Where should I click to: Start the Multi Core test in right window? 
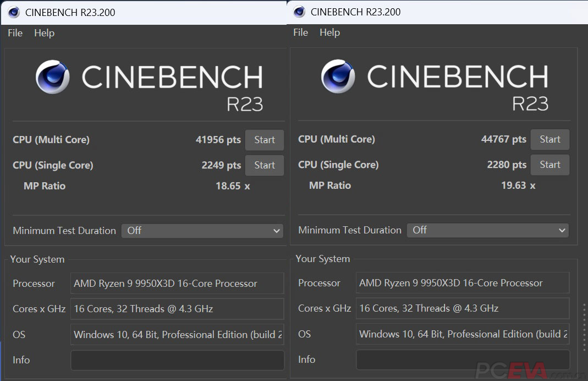coord(549,139)
